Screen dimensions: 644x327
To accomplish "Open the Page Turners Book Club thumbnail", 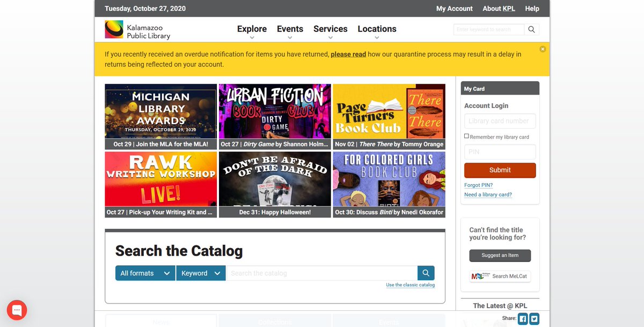I will pyautogui.click(x=389, y=112).
